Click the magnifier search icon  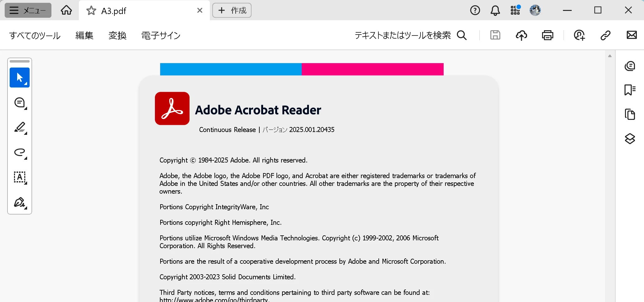click(x=462, y=35)
